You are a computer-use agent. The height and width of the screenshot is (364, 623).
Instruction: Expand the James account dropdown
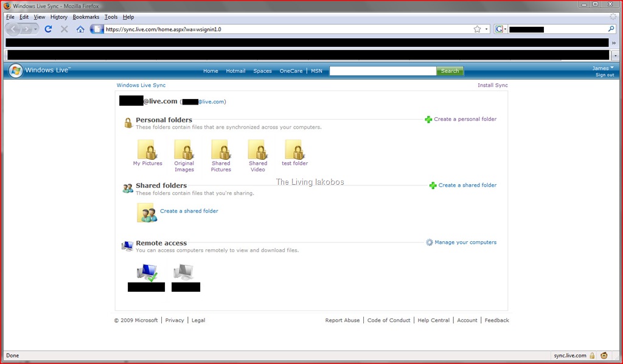tap(603, 68)
